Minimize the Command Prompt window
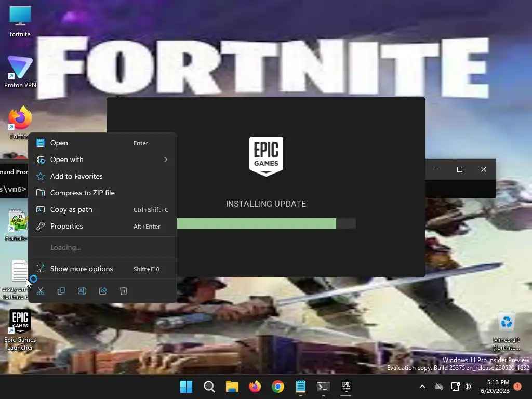 [x=436, y=169]
